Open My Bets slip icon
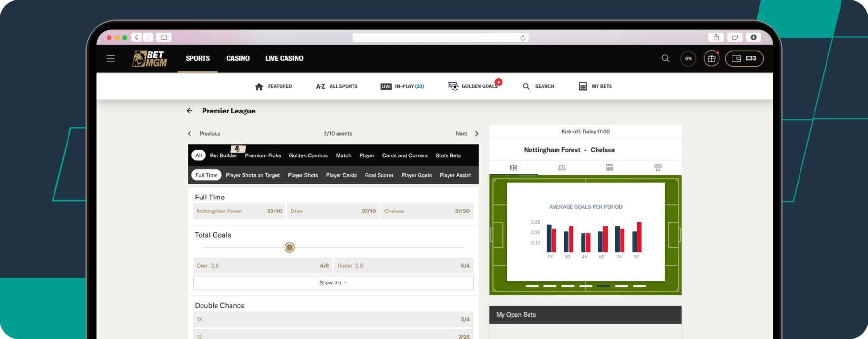 click(x=595, y=86)
